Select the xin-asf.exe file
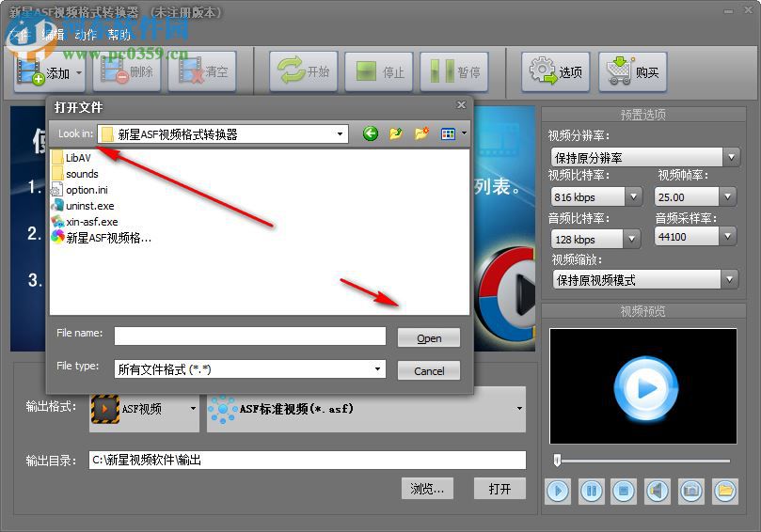 [x=85, y=222]
